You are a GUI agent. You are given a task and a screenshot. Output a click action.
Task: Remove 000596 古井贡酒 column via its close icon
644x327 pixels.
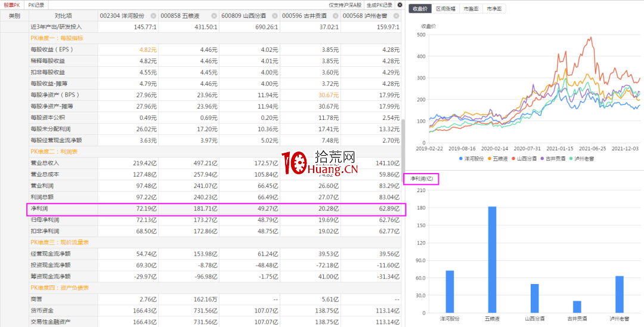coord(336,16)
